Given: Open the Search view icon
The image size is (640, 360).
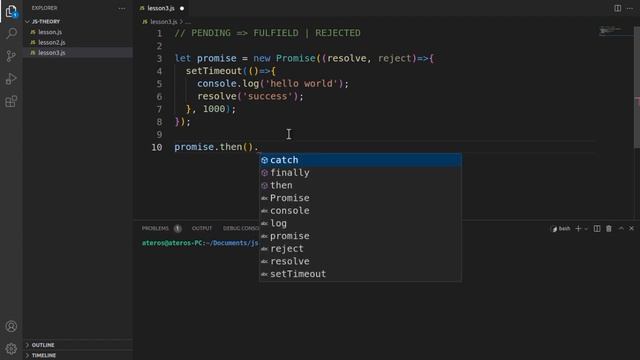Looking at the screenshot, I should coord(11,33).
